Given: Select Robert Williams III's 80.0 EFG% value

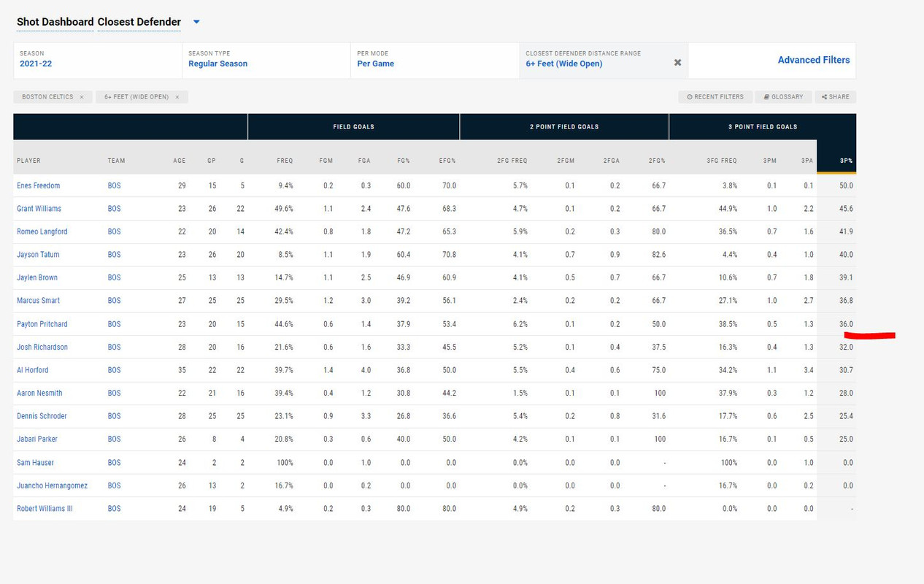Looking at the screenshot, I should pyautogui.click(x=449, y=508).
